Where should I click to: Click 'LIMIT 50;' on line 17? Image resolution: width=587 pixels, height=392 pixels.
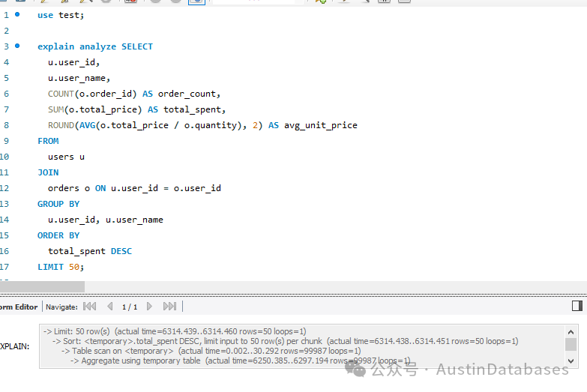(x=61, y=267)
